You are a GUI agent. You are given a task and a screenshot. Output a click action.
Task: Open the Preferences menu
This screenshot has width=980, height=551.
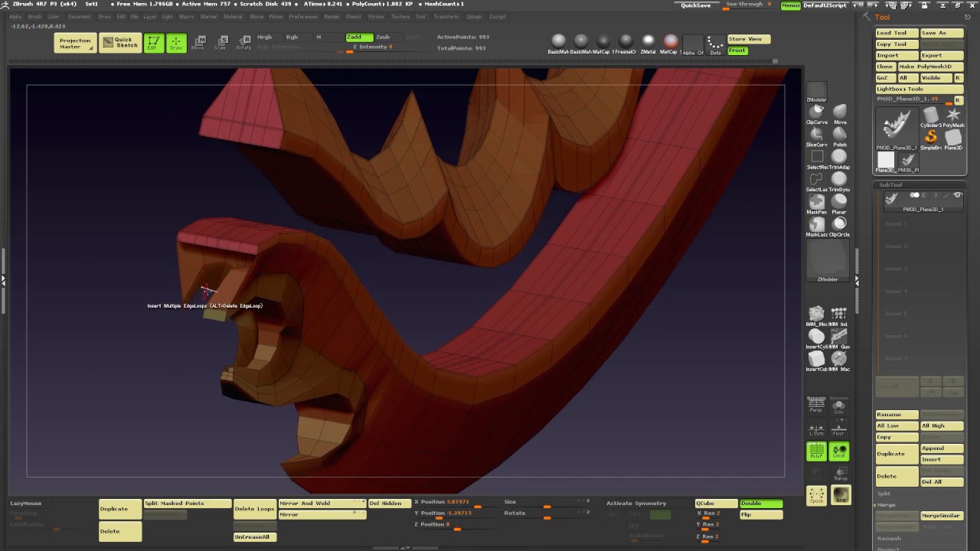[303, 16]
